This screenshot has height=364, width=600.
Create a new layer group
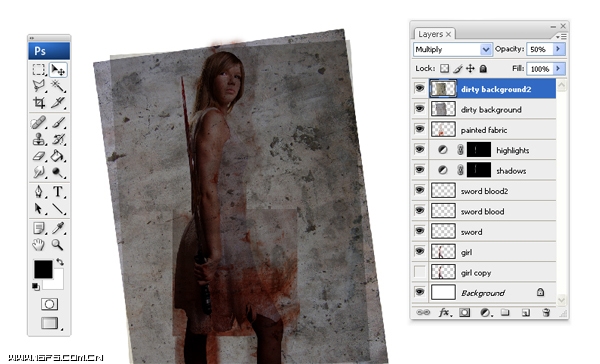coord(505,312)
